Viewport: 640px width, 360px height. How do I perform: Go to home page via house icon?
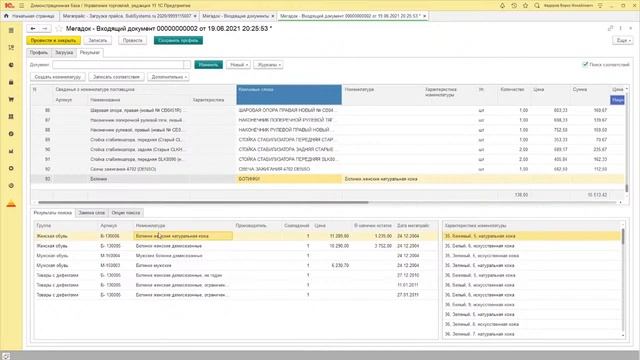click(x=6, y=16)
